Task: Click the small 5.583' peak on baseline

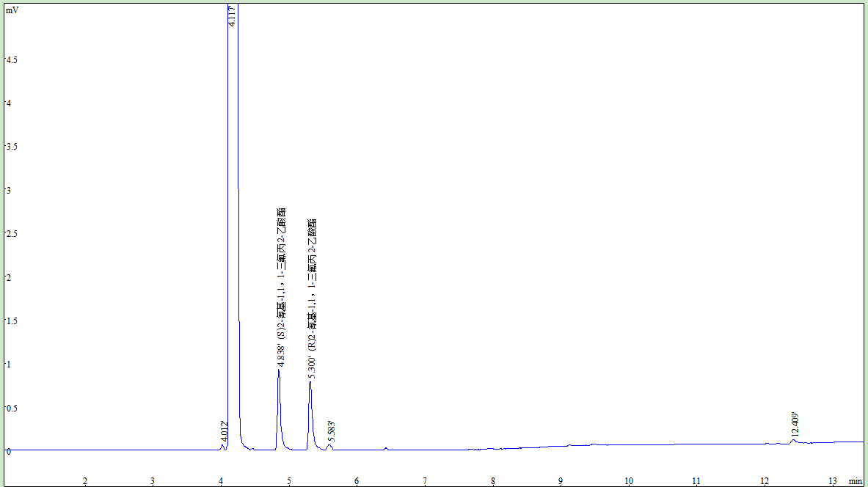Action: pyautogui.click(x=330, y=446)
